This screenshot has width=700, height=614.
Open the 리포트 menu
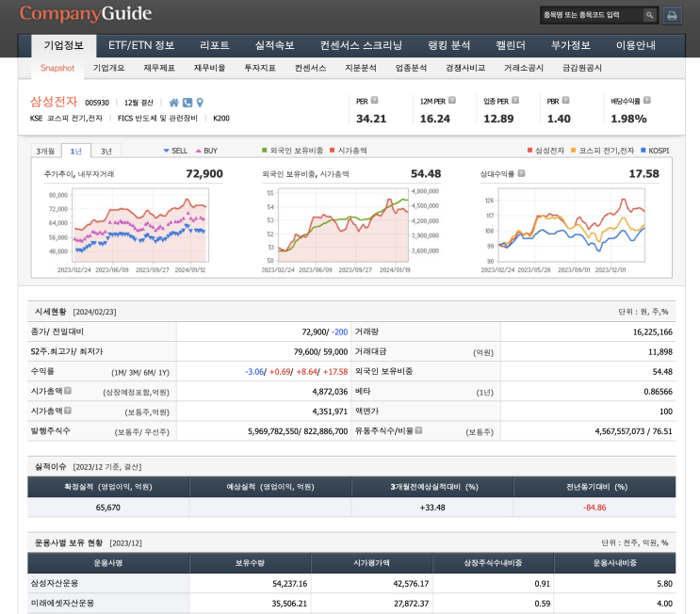point(214,45)
